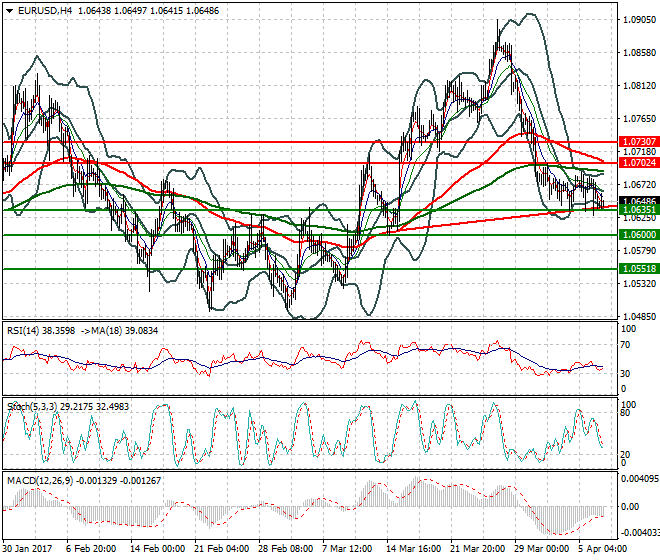Click the MACD scale value 0.004095
Viewport: 660px width, 560px height.
(x=640, y=479)
